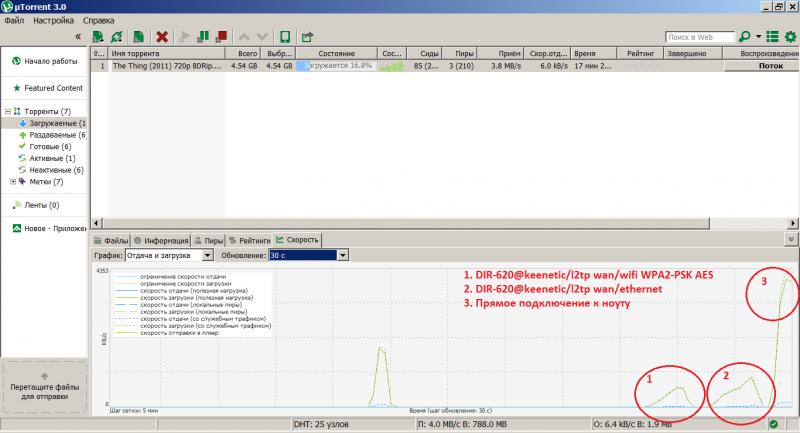800x433 pixels.
Task: Click the magnifier search icon
Action: [744, 37]
